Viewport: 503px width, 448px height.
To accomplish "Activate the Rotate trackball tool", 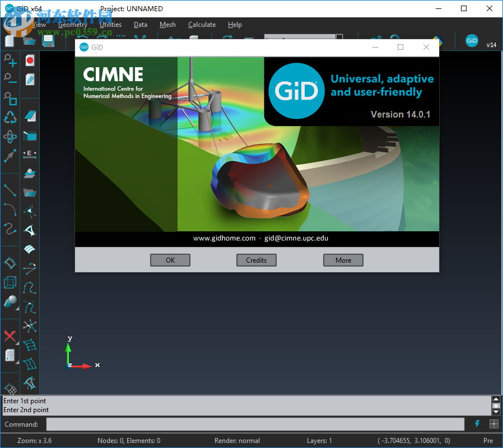I will [x=10, y=137].
